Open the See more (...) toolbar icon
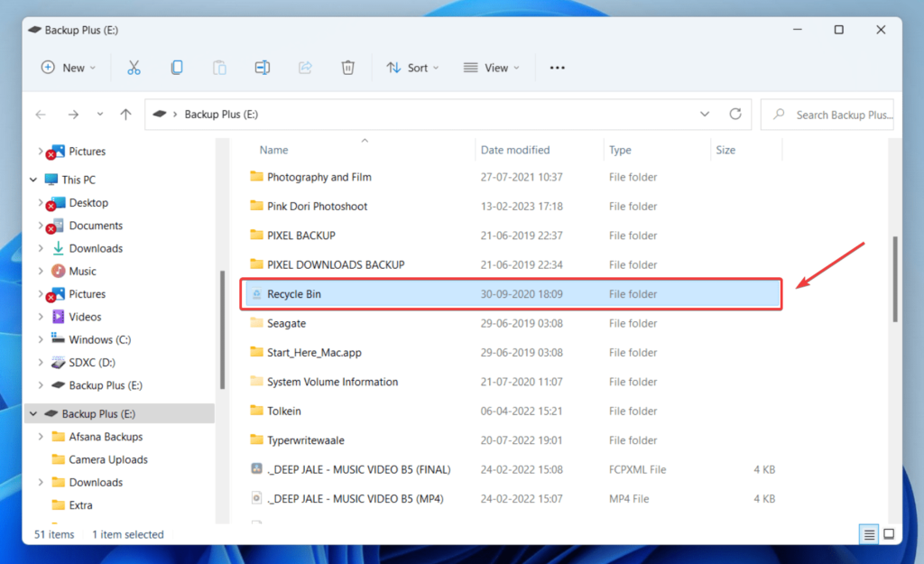The width and height of the screenshot is (924, 564). pyautogui.click(x=557, y=67)
